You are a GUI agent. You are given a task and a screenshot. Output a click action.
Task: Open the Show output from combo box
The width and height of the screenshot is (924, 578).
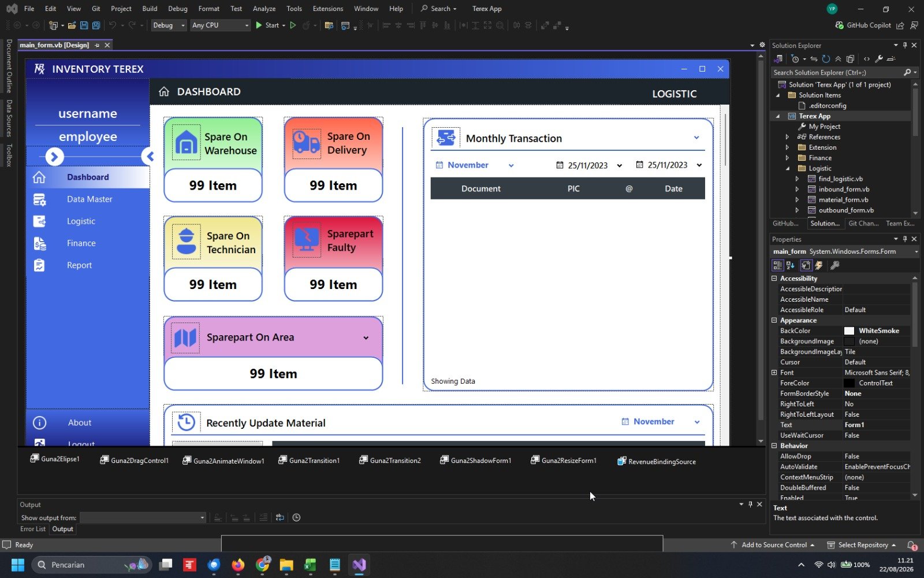tap(143, 517)
